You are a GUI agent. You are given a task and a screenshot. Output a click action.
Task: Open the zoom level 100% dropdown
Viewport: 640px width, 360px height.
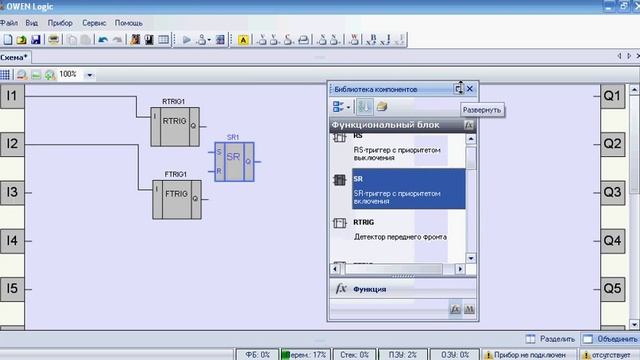click(89, 75)
